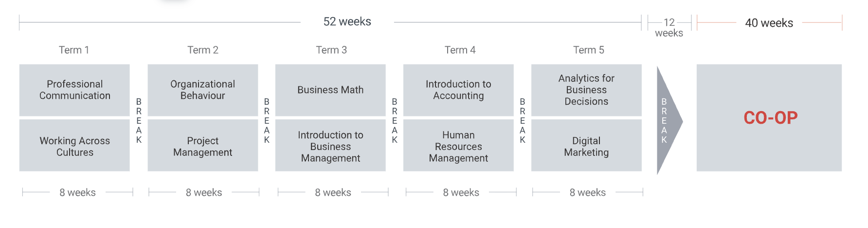Click the Term 1 heading
This screenshot has width=868, height=228.
[74, 50]
